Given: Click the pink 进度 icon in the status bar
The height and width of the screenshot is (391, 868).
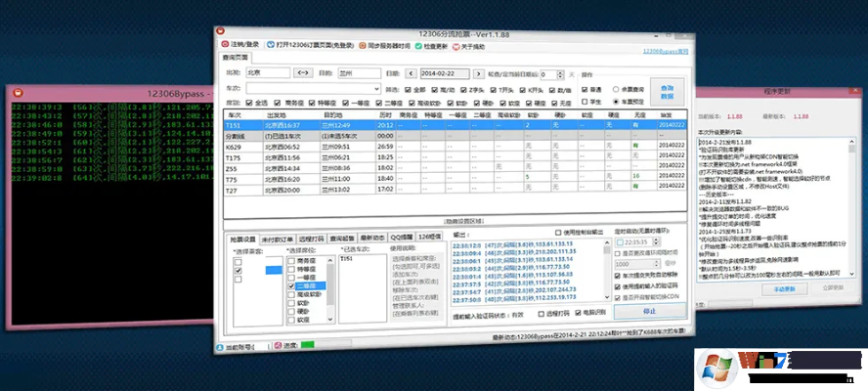Looking at the screenshot, I should click(x=278, y=345).
